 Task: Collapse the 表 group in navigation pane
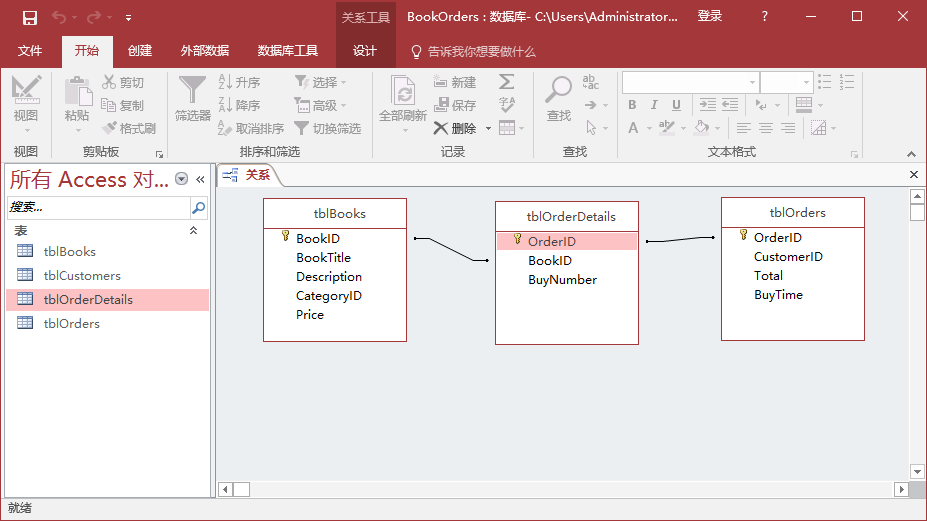[x=194, y=231]
